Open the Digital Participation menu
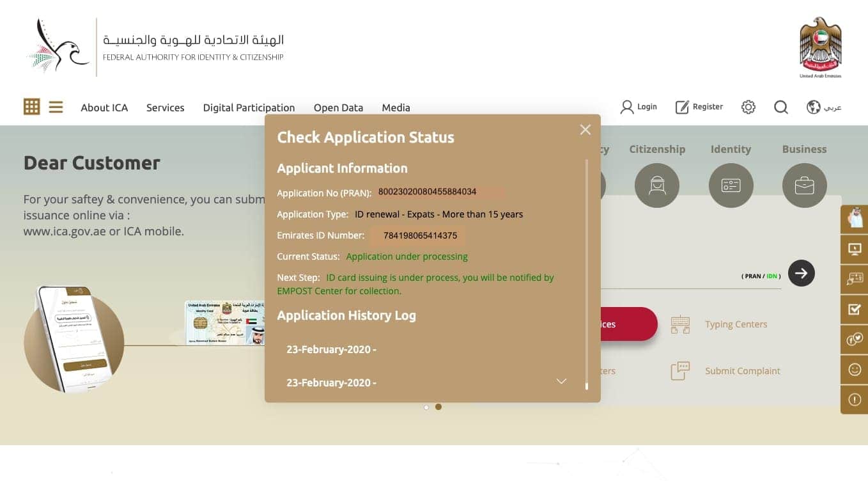Image resolution: width=868 pixels, height=481 pixels. [x=249, y=107]
